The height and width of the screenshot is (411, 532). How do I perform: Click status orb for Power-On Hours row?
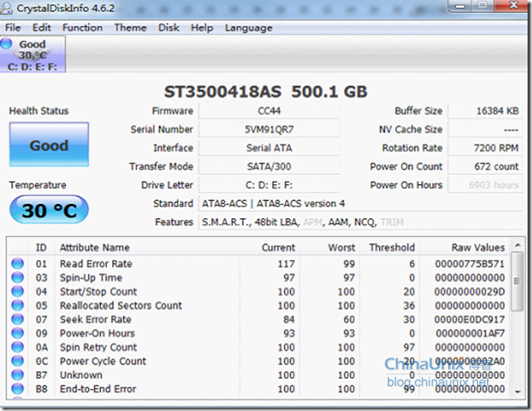tap(17, 333)
